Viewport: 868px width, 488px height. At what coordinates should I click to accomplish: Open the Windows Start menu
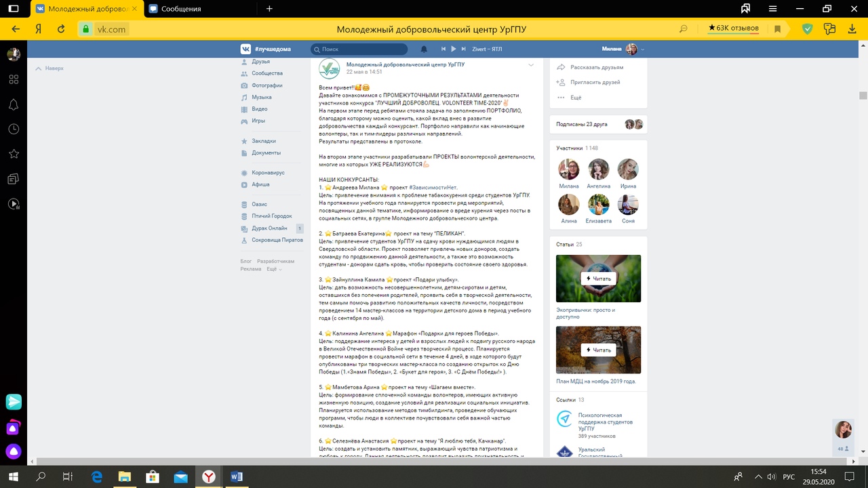(x=13, y=476)
